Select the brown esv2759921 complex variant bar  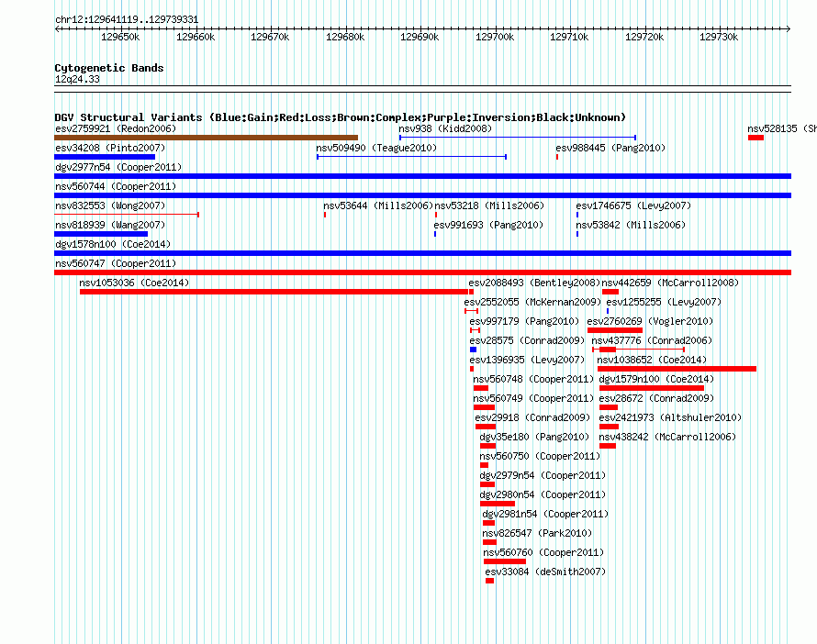tap(206, 138)
